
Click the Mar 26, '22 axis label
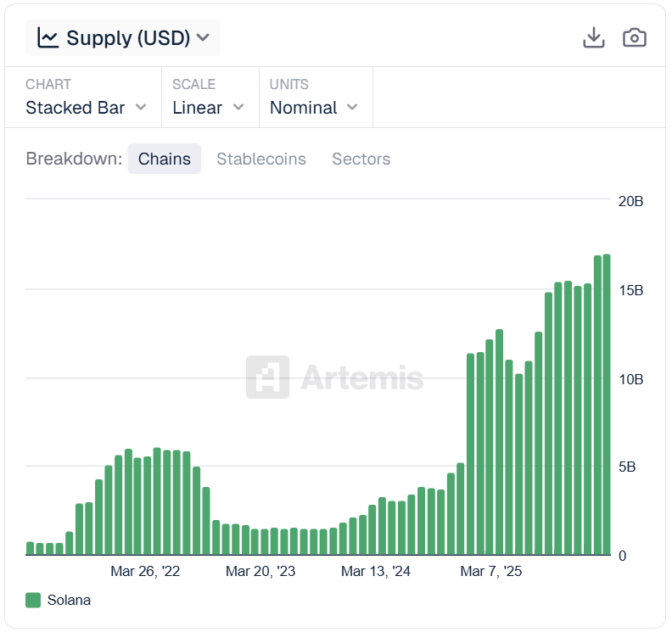click(145, 572)
